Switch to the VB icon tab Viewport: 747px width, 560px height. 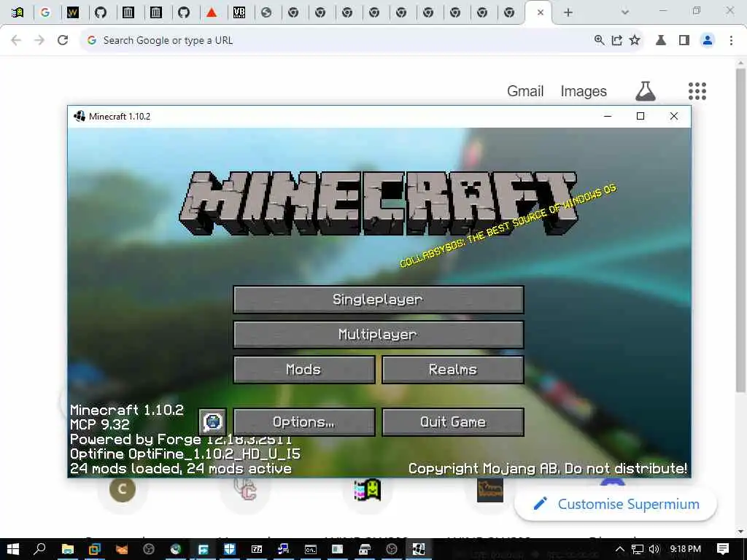coord(239,12)
